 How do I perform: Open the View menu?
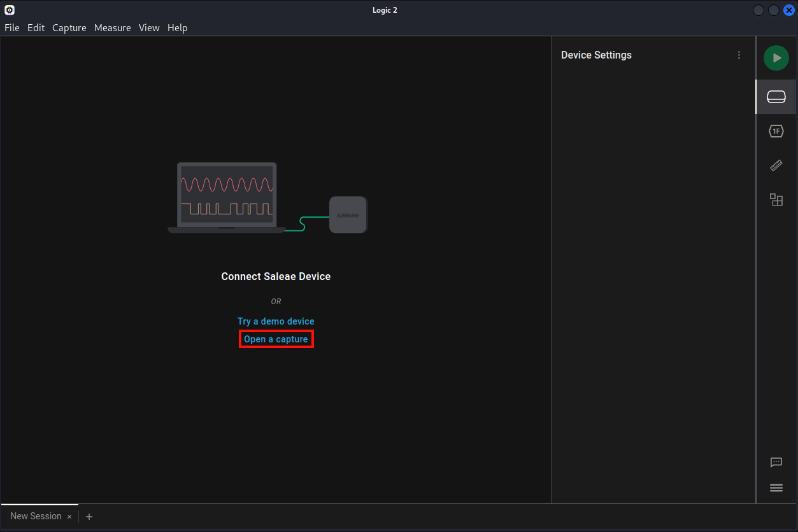click(149, 28)
